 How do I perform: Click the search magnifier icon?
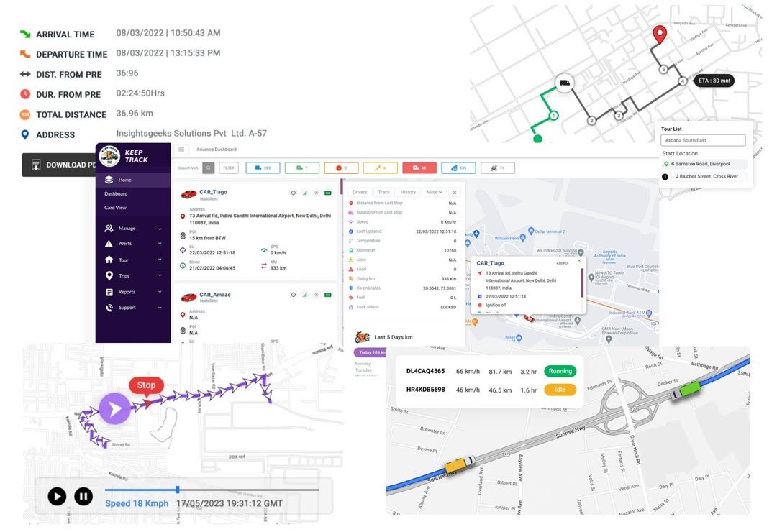[x=208, y=168]
